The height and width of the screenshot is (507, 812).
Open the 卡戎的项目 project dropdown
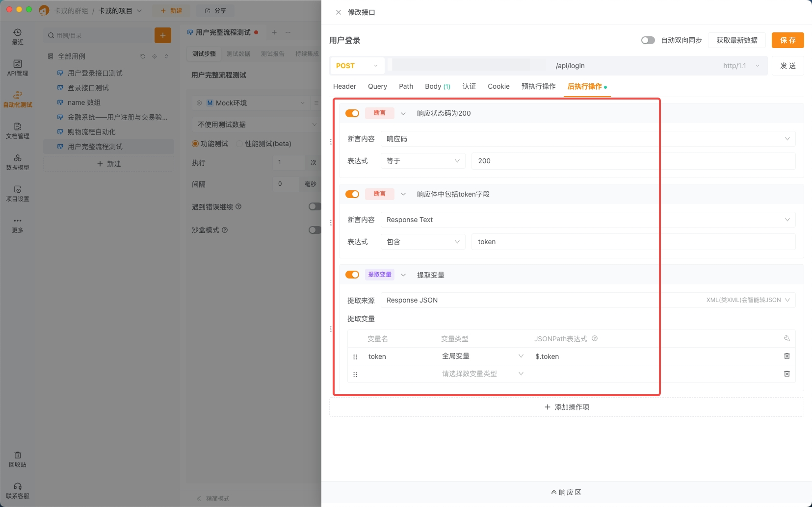point(120,10)
